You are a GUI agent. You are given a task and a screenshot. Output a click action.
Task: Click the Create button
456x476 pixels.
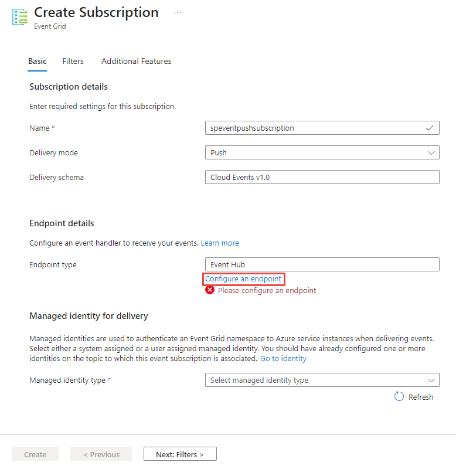[x=35, y=454]
